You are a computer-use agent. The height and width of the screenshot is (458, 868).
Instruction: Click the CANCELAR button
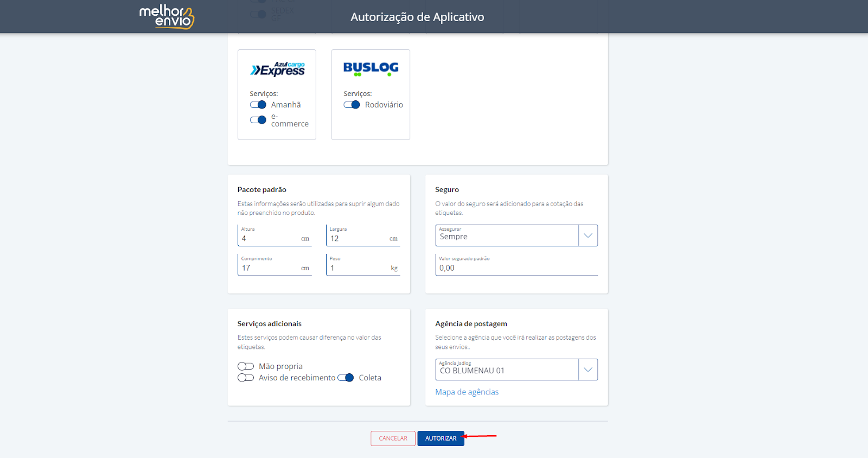tap(393, 438)
